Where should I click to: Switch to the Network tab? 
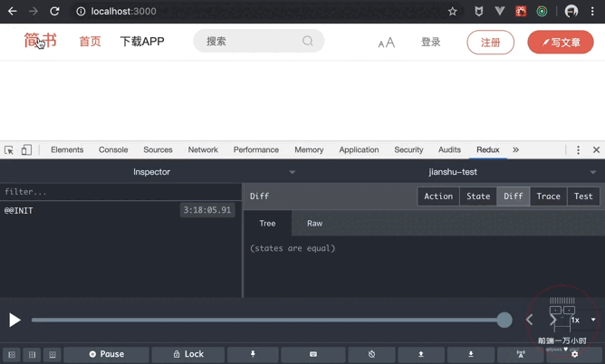tap(203, 149)
